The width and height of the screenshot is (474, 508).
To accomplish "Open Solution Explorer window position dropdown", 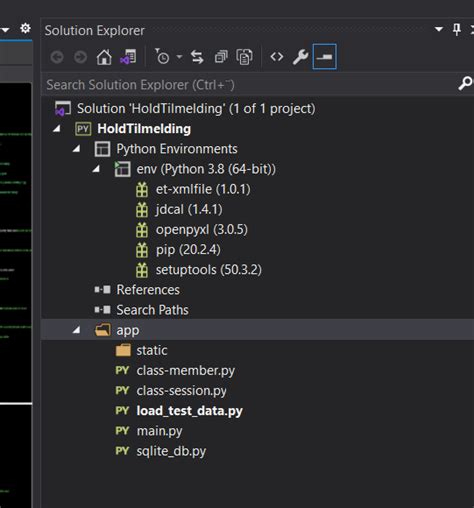I will click(x=439, y=29).
